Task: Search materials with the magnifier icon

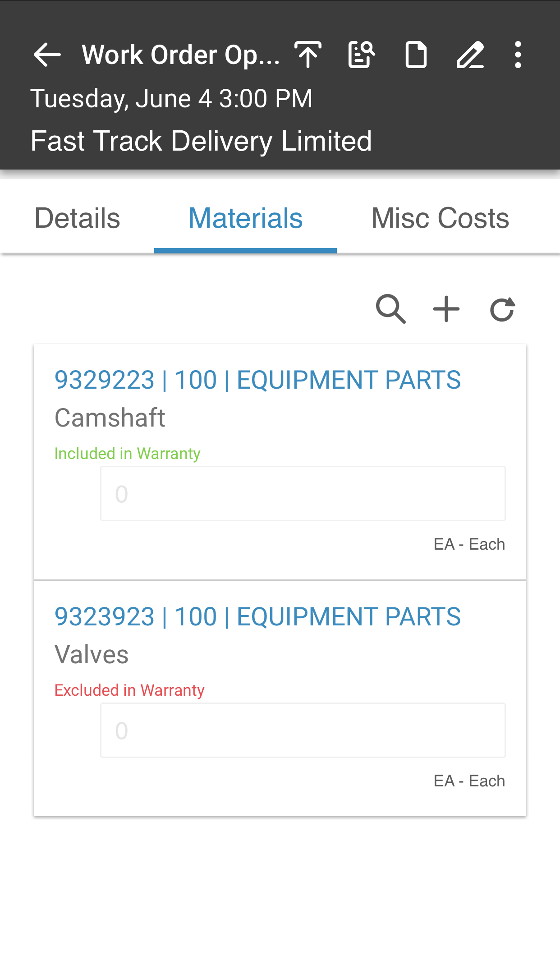Action: click(x=391, y=309)
